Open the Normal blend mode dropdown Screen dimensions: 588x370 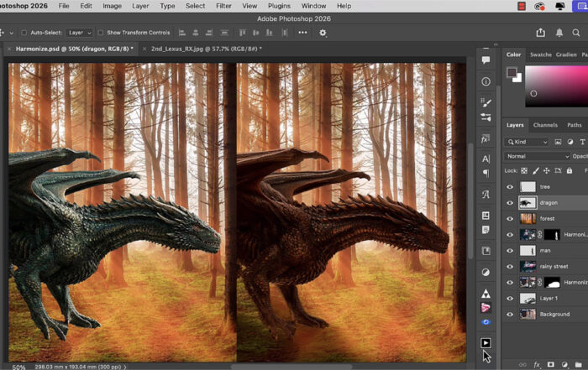click(538, 156)
